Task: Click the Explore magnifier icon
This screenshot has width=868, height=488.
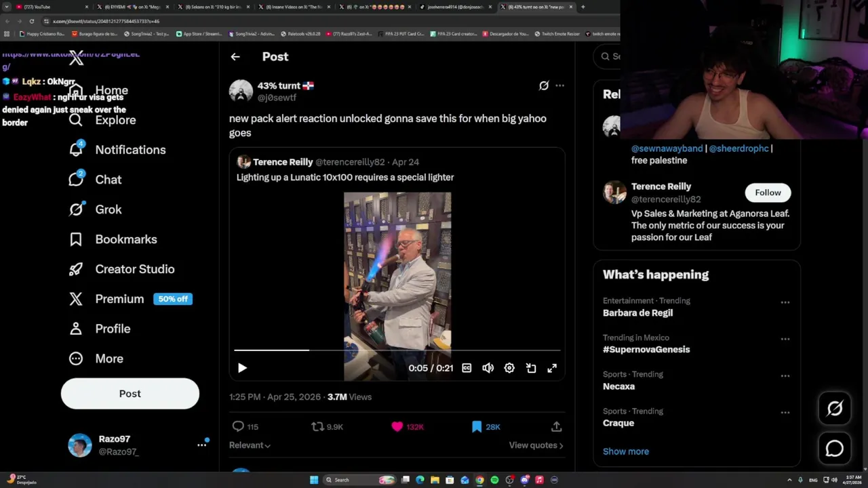Action: (76, 120)
